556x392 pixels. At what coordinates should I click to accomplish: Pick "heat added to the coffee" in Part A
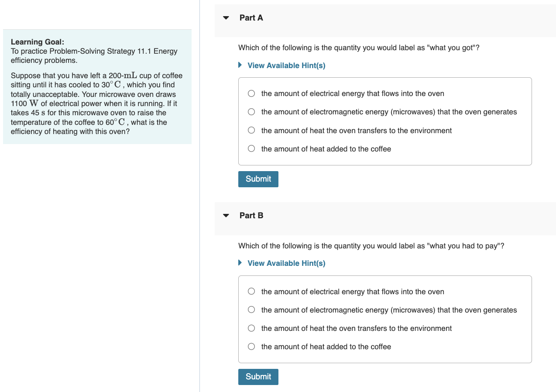[x=251, y=148]
